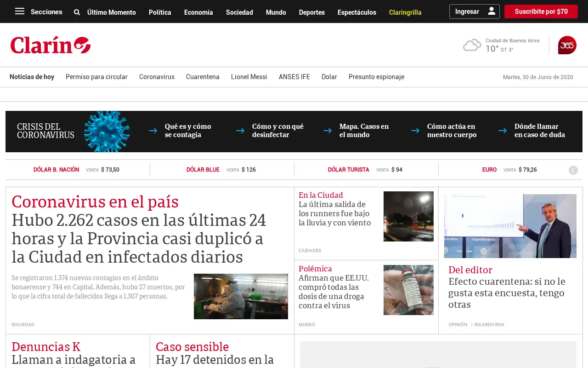Open the Política section
Viewport: 588px width, 368px height.
click(x=160, y=12)
